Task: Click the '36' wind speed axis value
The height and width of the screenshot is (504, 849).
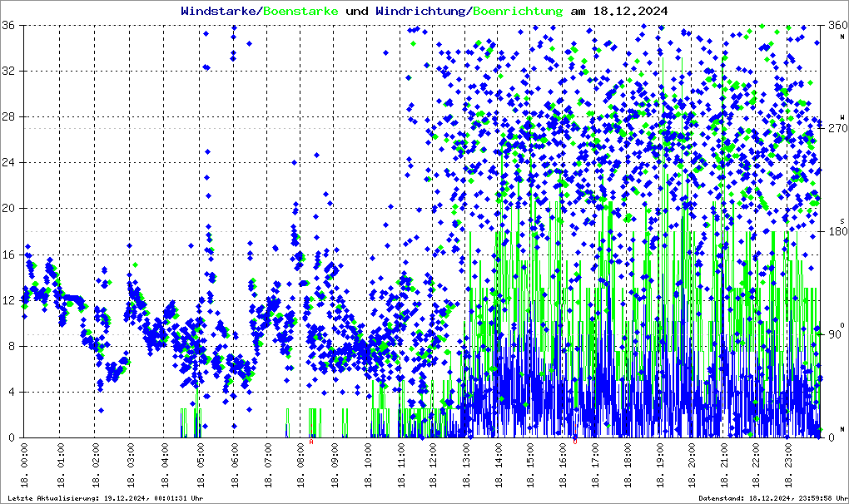Action: 10,26
